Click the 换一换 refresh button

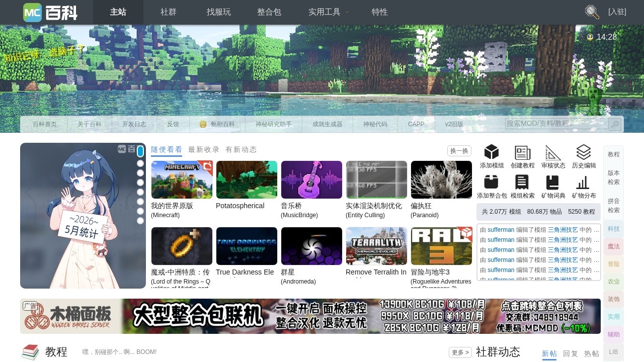pos(459,151)
